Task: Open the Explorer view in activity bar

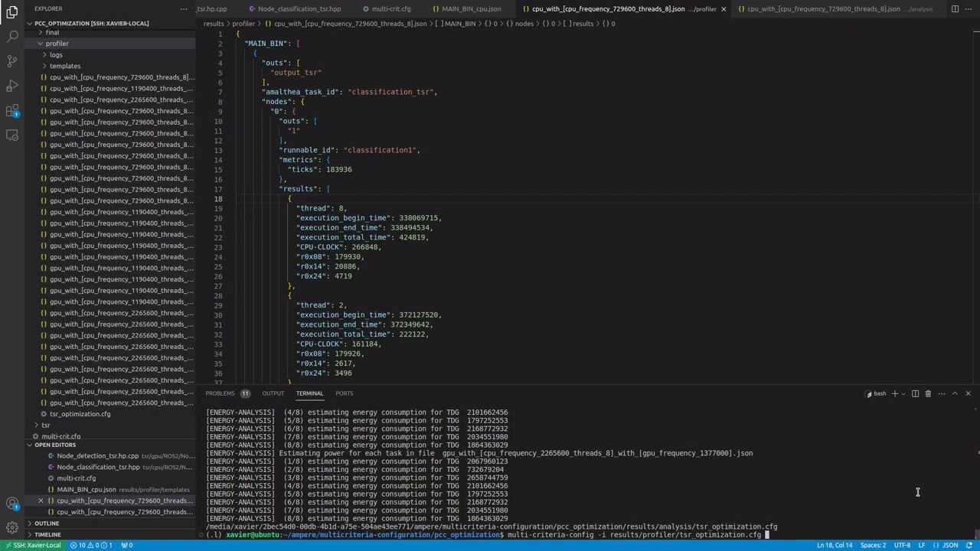Action: point(12,11)
